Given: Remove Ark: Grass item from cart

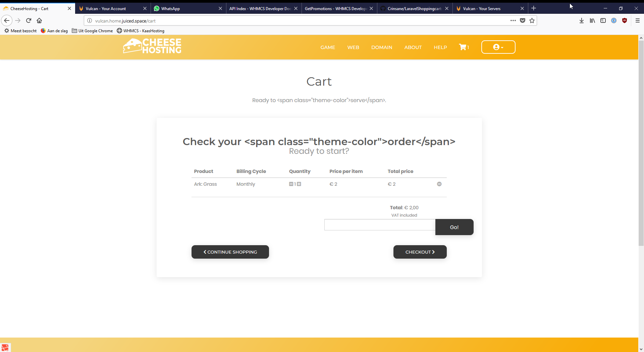Looking at the screenshot, I should click(x=439, y=184).
